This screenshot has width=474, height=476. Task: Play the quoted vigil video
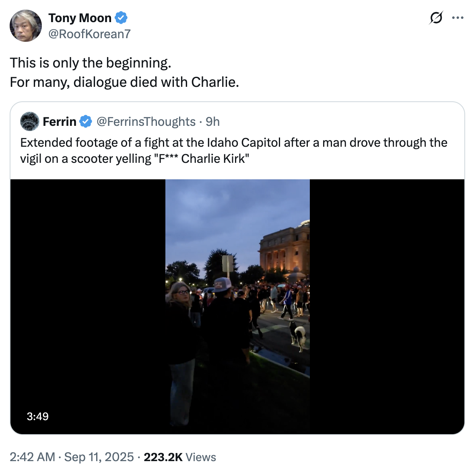click(237, 306)
